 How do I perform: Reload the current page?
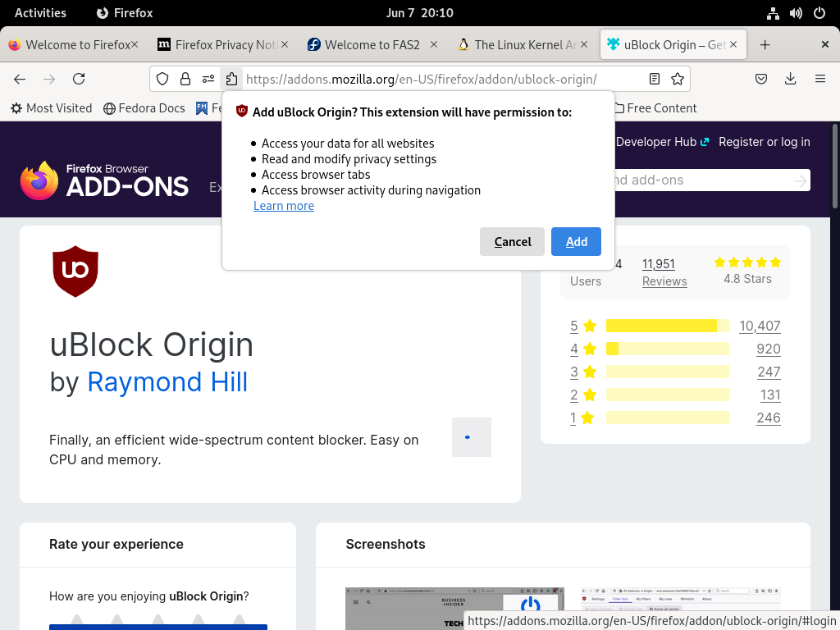79,80
